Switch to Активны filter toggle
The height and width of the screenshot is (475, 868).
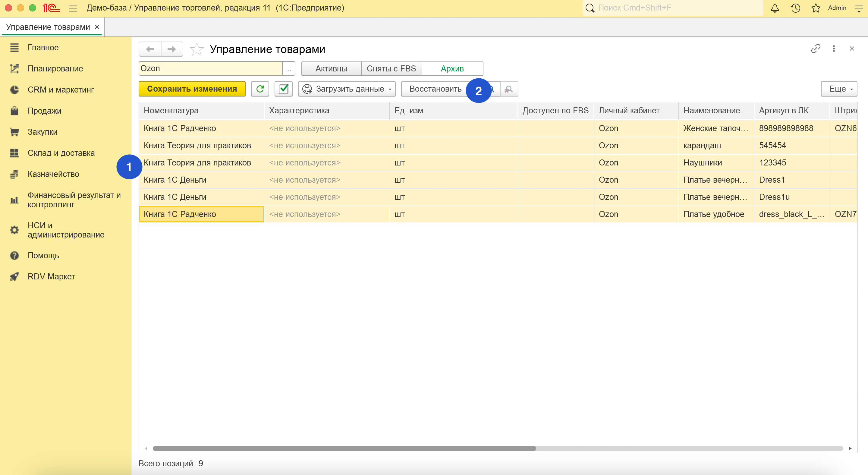pyautogui.click(x=331, y=69)
